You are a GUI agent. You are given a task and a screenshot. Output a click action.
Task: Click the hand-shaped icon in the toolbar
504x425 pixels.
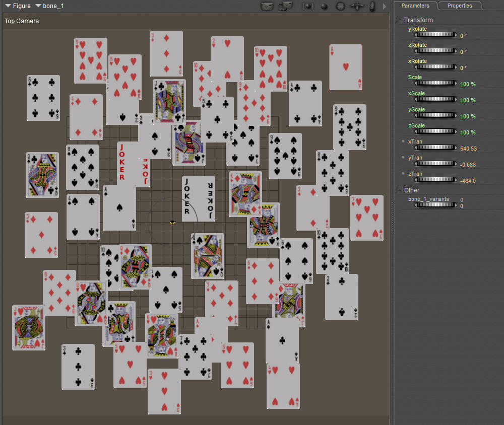372,6
